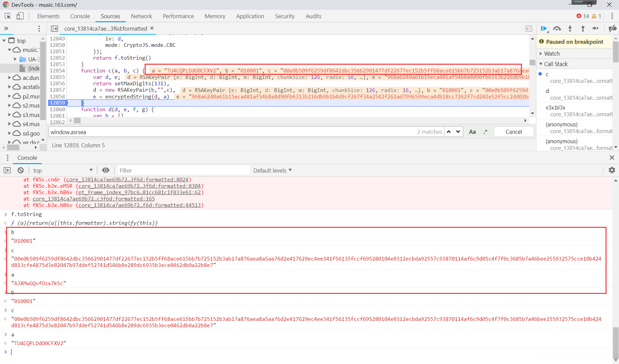Expand the p2.mus domain node
The width and height of the screenshot is (619, 364).
click(9, 96)
